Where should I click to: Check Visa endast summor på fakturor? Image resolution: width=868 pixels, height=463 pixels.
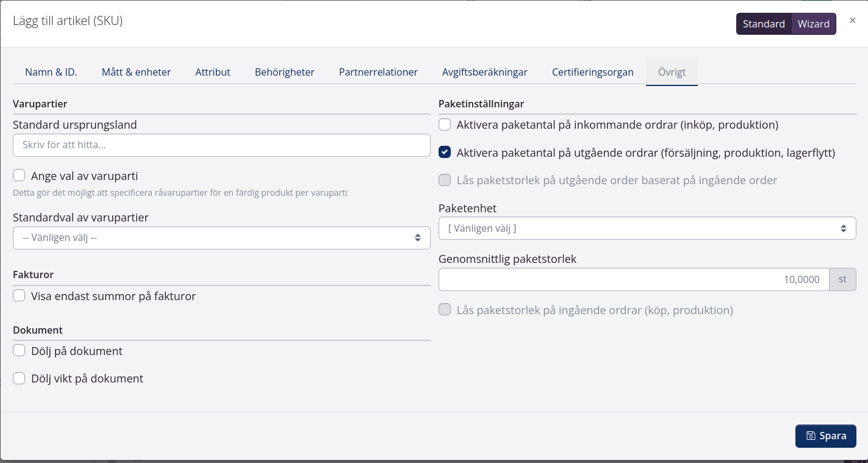pyautogui.click(x=19, y=296)
